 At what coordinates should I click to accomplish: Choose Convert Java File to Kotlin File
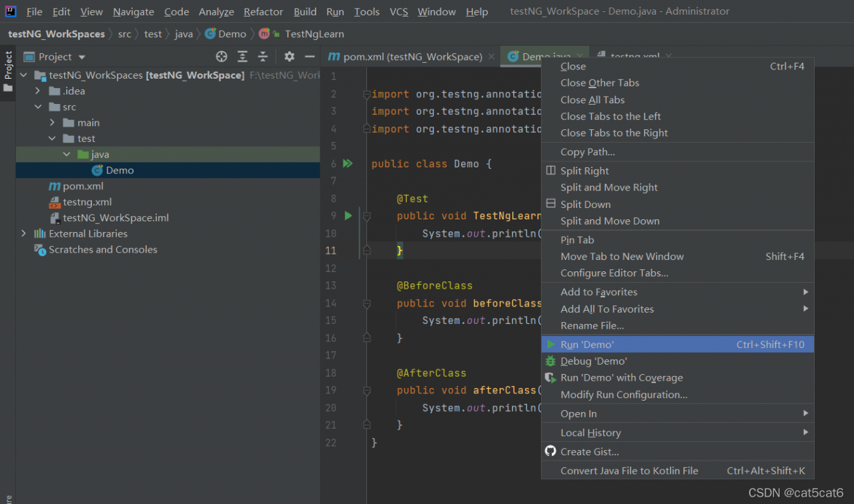(x=677, y=471)
